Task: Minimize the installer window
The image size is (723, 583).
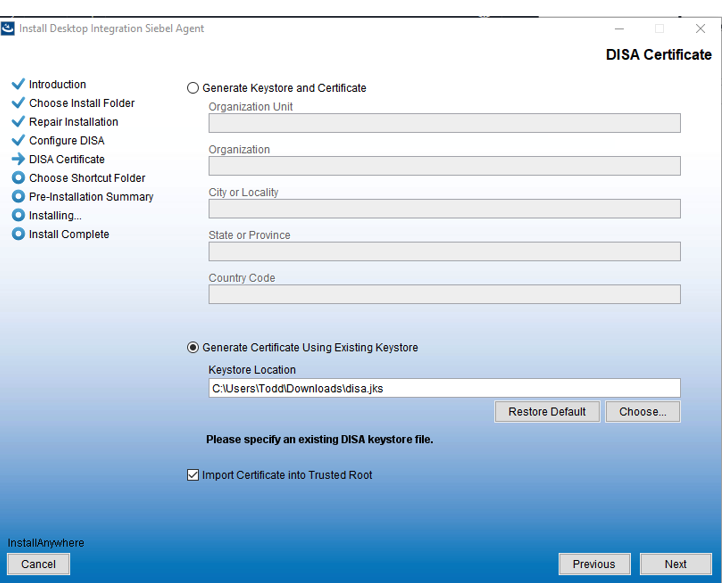Action: [x=619, y=29]
